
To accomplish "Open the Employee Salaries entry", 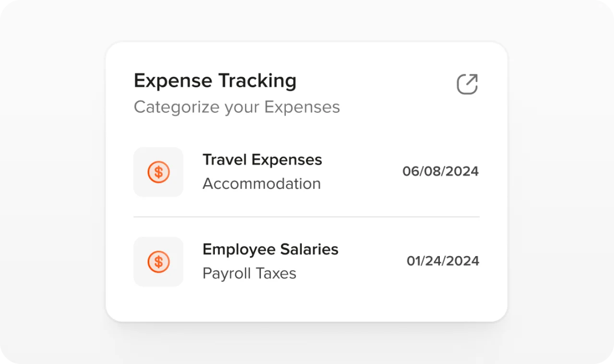I will pos(271,249).
